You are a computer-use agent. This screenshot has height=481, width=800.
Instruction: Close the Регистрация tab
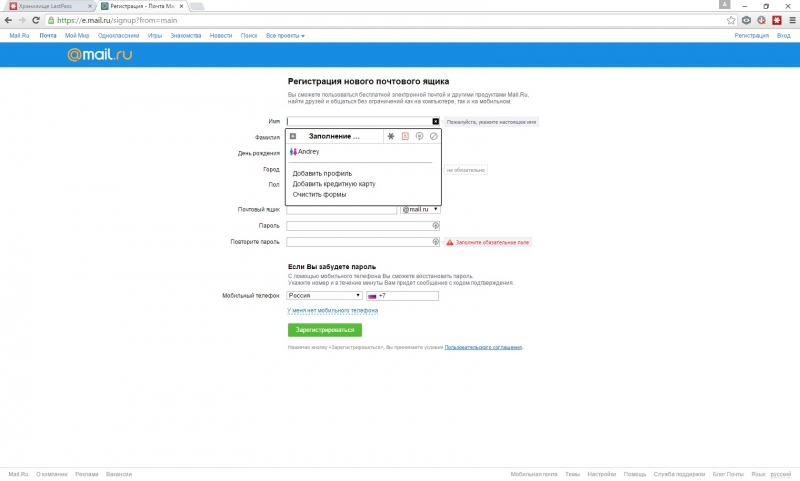(181, 6)
